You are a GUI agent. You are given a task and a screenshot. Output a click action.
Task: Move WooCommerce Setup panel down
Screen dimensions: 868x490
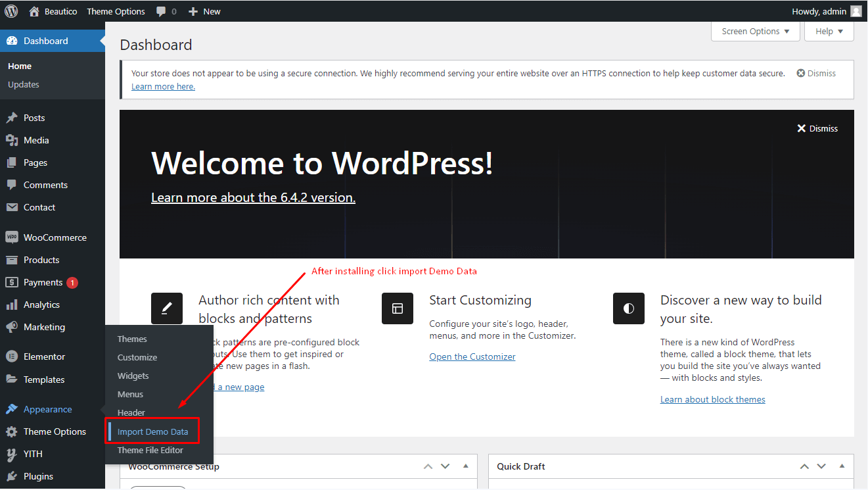[445, 466]
